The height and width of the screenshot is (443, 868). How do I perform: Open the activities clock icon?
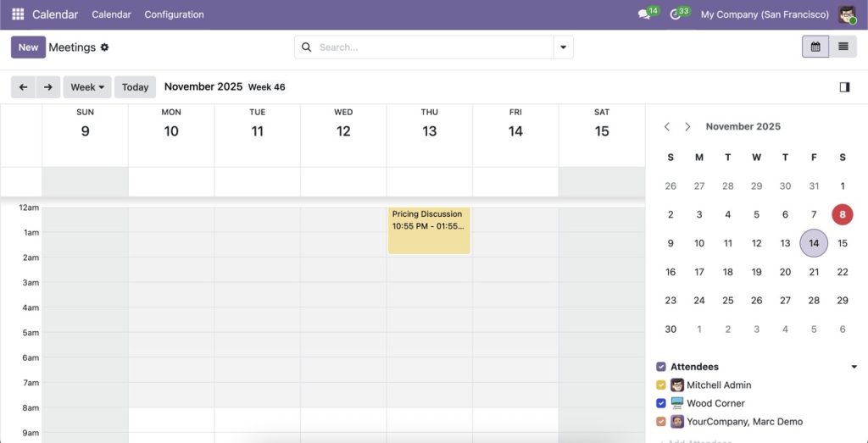tap(676, 14)
